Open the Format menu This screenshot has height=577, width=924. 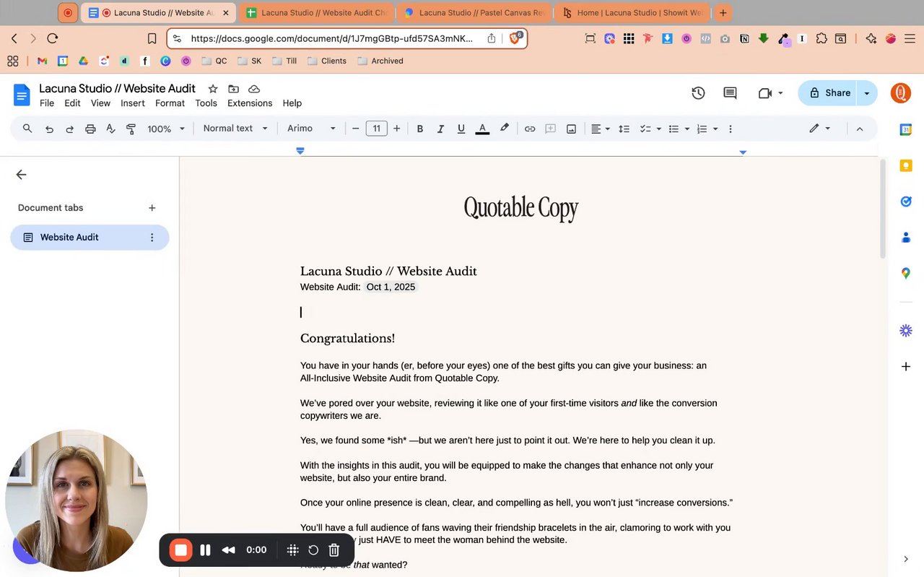170,103
